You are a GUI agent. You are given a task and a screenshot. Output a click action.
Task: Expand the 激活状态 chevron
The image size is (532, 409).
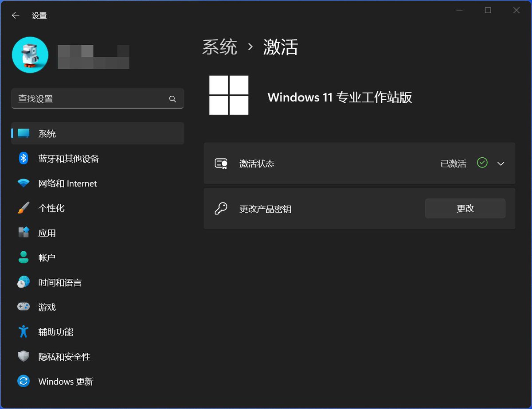point(501,164)
